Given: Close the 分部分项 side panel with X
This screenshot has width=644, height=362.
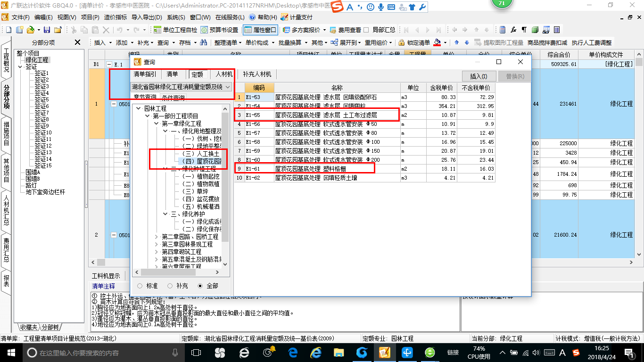Looking at the screenshot, I should [x=78, y=42].
